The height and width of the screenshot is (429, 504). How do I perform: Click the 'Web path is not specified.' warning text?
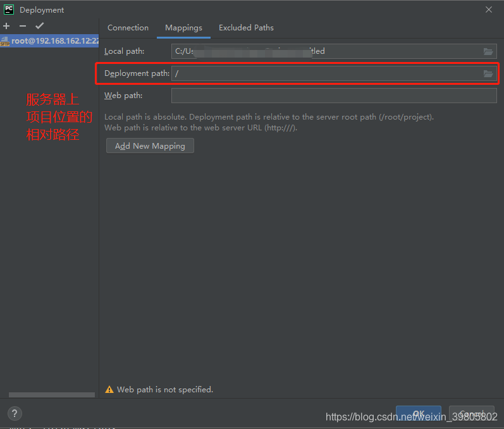tap(165, 390)
